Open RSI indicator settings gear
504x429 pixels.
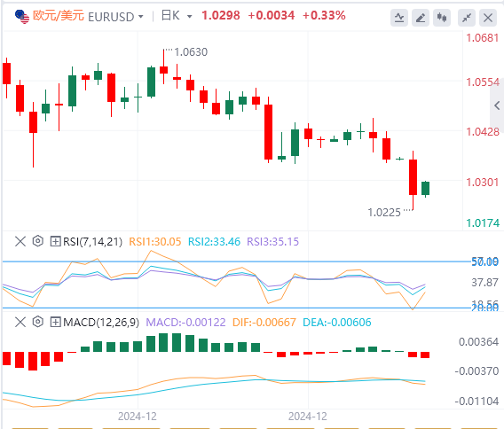tap(38, 241)
